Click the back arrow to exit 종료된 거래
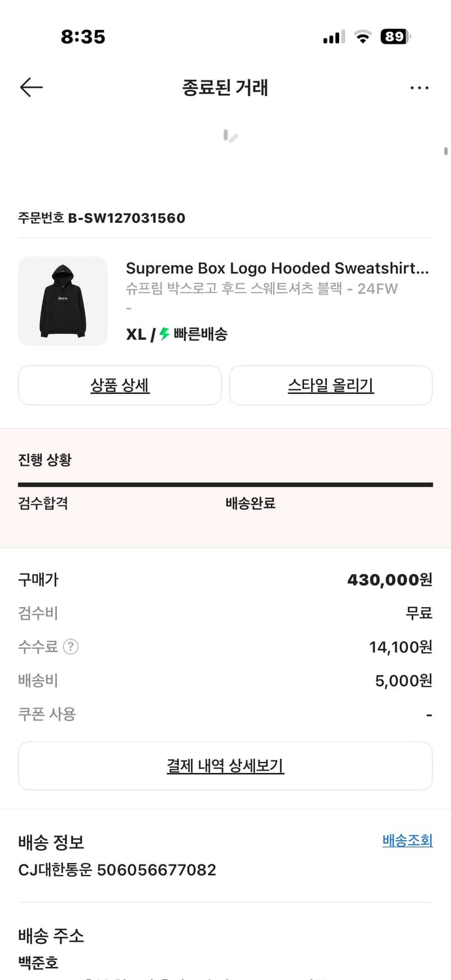Viewport: 451px width, 980px height. click(31, 87)
